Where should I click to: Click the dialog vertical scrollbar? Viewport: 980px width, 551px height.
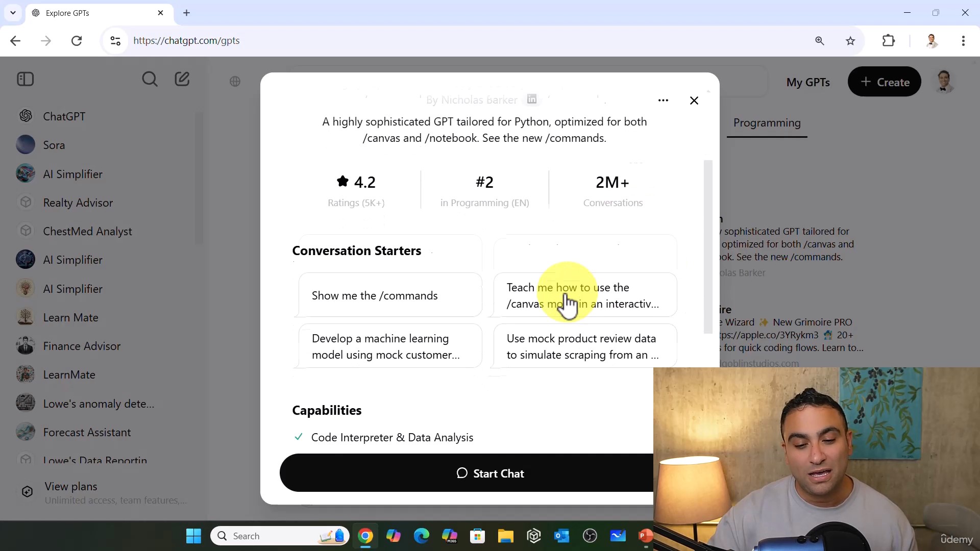[x=708, y=247]
